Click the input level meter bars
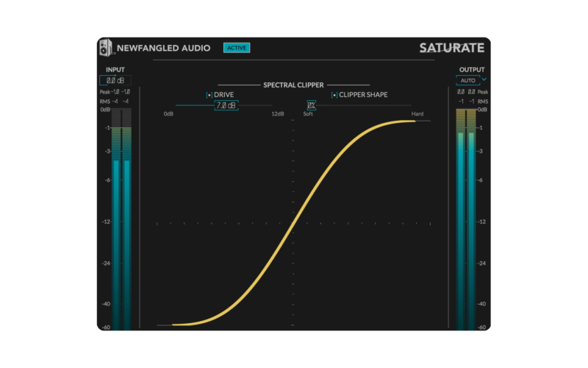This screenshot has width=588, height=368. click(121, 221)
